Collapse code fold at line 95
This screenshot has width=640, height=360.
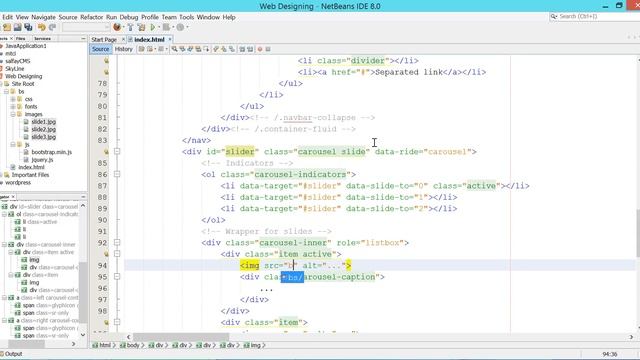(117, 277)
